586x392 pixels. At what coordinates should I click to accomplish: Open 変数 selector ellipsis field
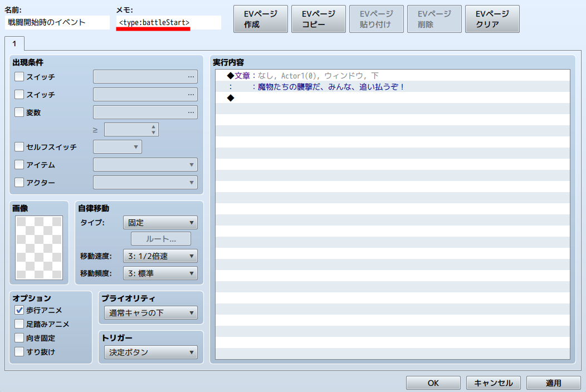145,112
